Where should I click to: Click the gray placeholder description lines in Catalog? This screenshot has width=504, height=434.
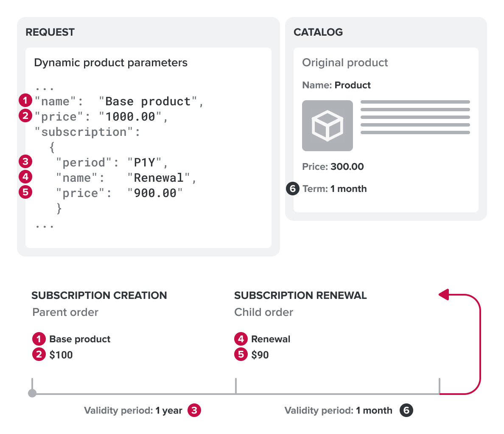pos(415,117)
